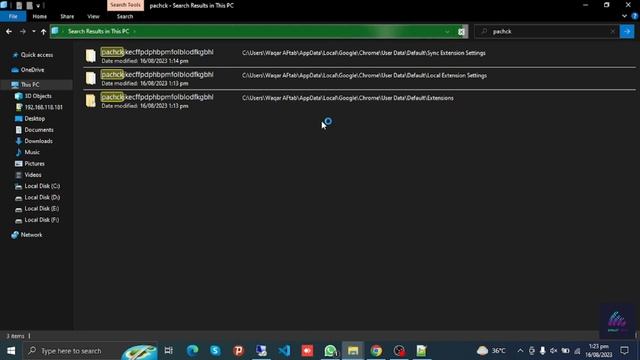Open the Quick Access Toolbar customize dropdown
Image resolution: width=640 pixels, height=360 pixels.
coord(38,6)
